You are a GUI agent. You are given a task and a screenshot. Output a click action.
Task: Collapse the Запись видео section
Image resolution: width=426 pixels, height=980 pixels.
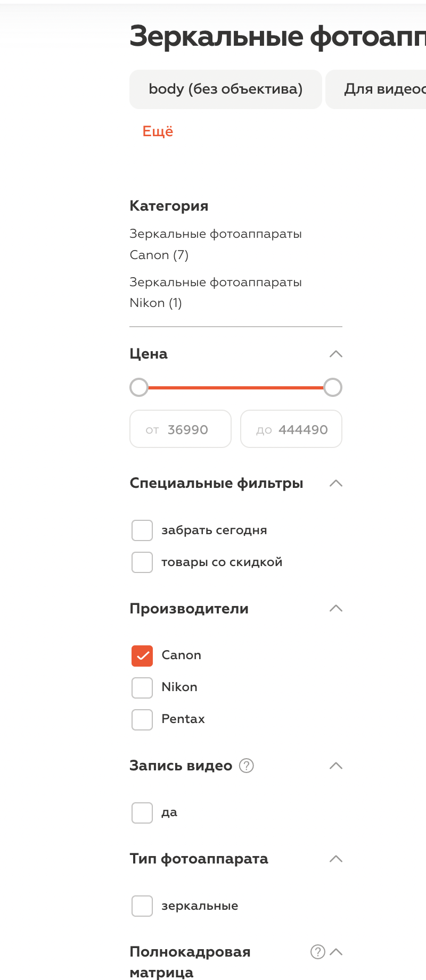pos(336,766)
